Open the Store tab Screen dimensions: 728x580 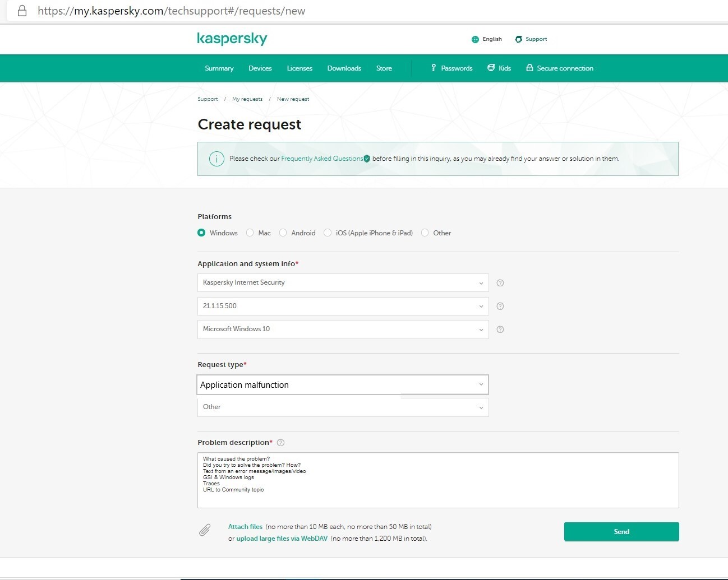(x=384, y=68)
